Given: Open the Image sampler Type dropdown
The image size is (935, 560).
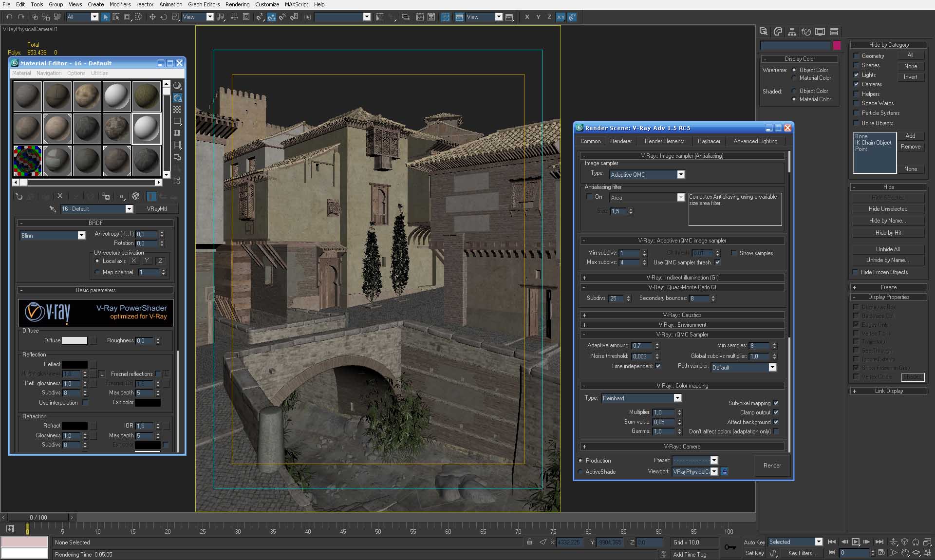Looking at the screenshot, I should pos(681,174).
